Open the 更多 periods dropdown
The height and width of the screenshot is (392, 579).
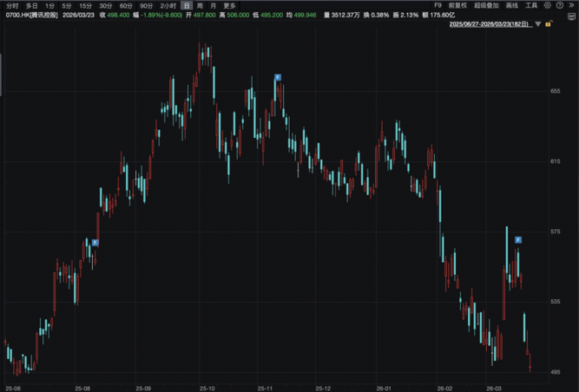click(x=229, y=5)
